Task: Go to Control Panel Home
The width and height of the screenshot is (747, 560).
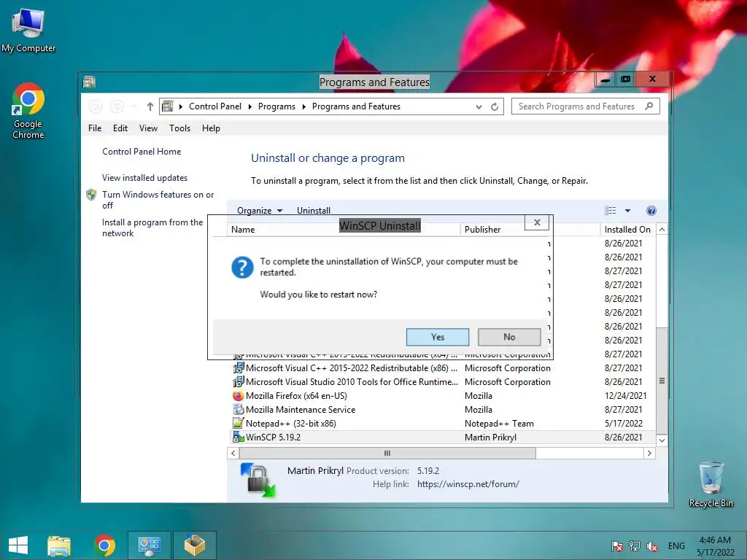Action: click(142, 152)
